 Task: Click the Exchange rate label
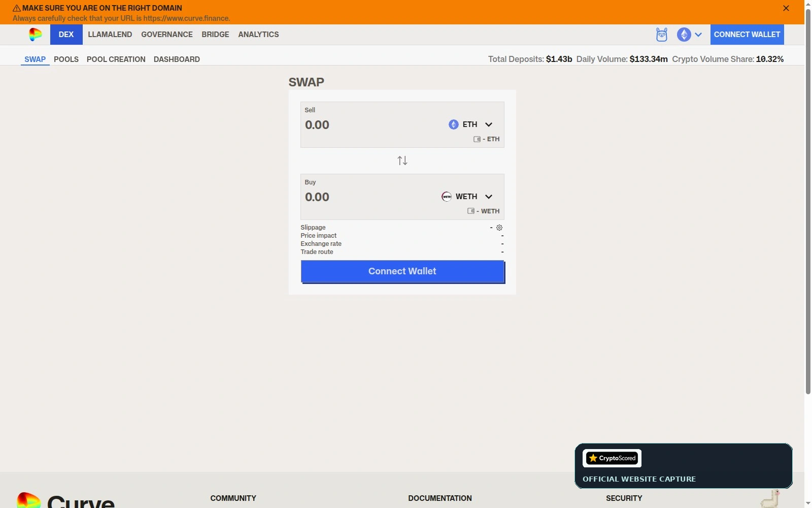321,244
